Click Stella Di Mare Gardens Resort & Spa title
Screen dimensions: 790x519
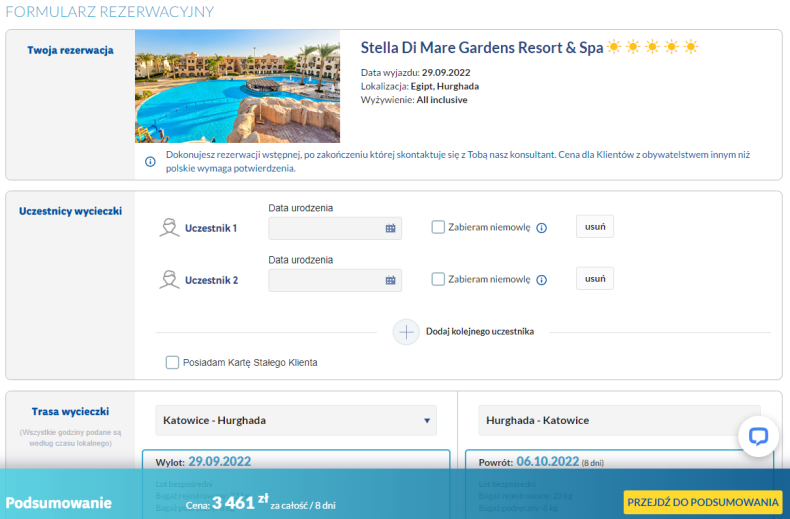(x=482, y=47)
